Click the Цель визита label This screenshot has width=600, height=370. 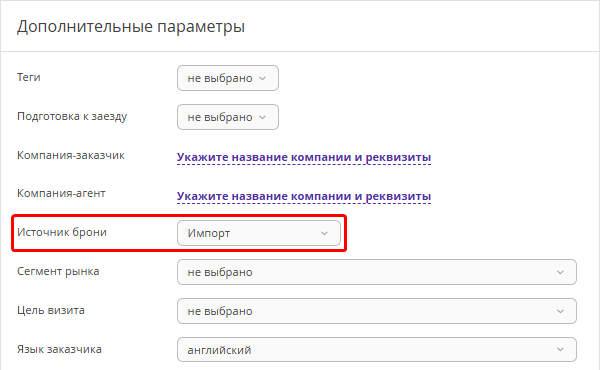click(51, 310)
